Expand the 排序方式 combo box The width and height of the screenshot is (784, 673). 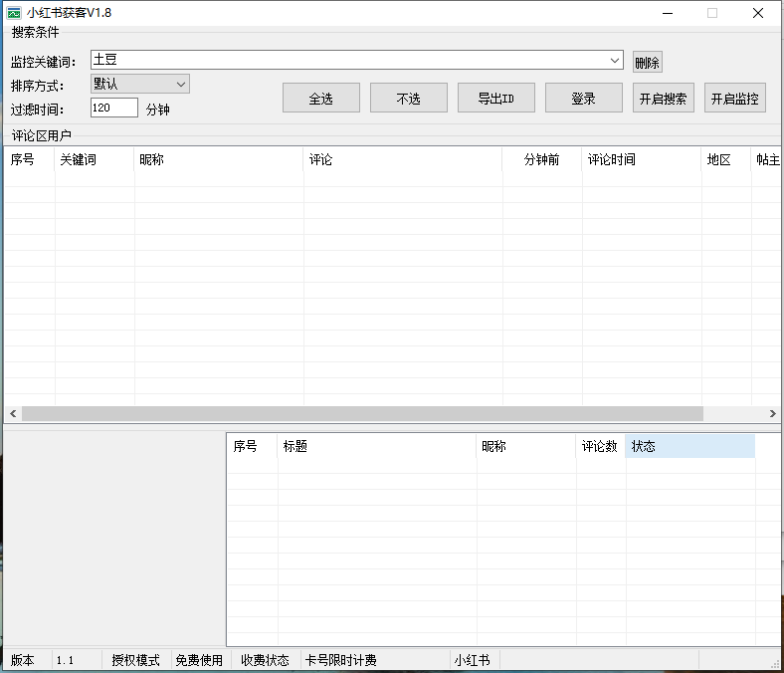[180, 85]
